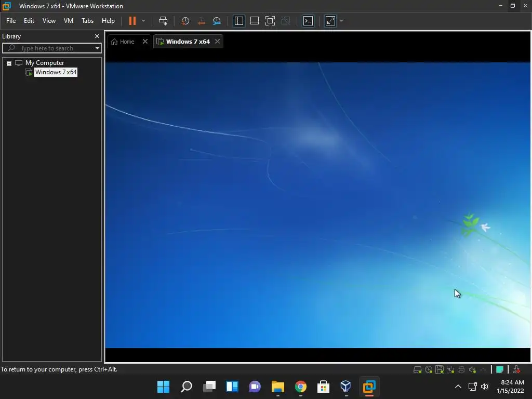The image size is (532, 399).
Task: Send Ctrl+Alt+Del to the virtual machine
Action: (163, 21)
